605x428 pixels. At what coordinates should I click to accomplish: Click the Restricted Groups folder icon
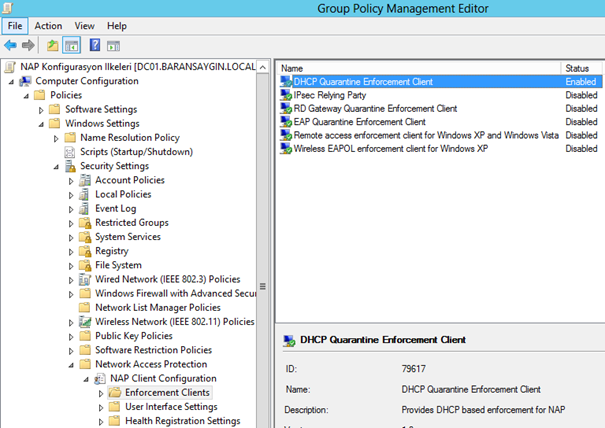click(85, 223)
